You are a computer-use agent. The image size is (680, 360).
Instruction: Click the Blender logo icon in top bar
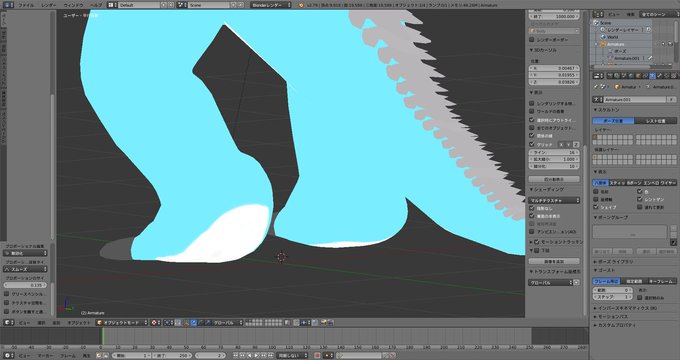pyautogui.click(x=301, y=5)
